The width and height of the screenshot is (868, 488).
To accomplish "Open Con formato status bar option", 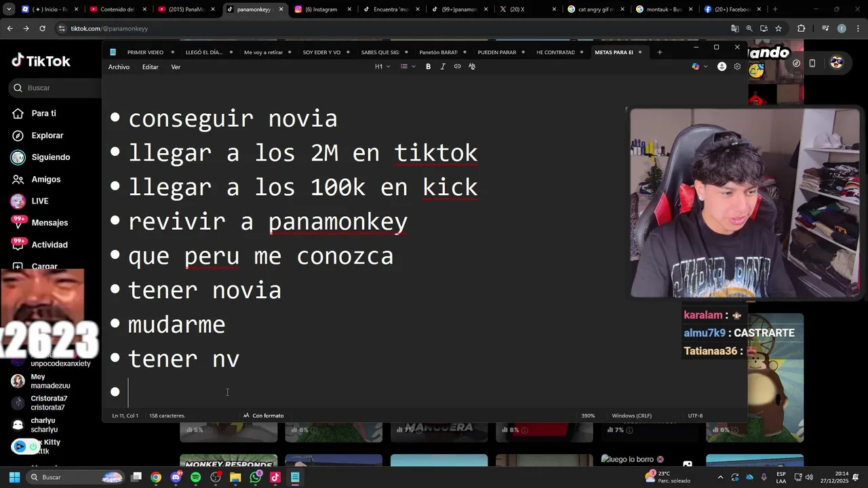I will pyautogui.click(x=263, y=415).
